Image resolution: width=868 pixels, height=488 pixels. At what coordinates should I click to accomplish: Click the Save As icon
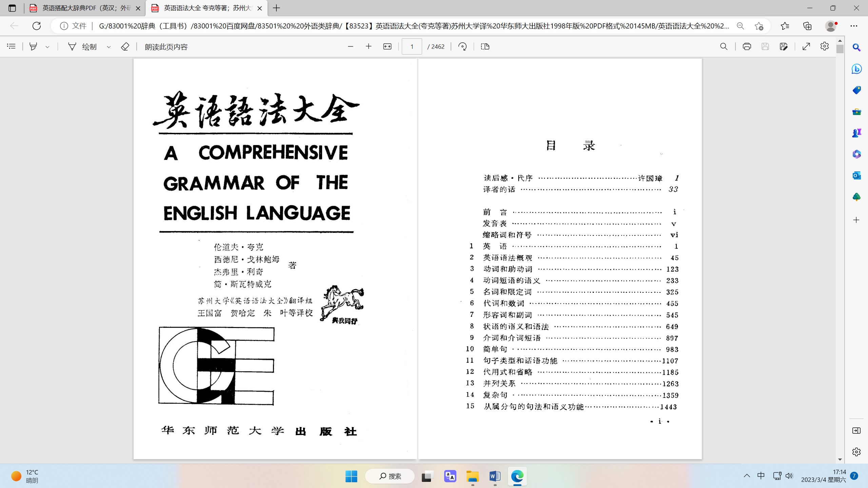click(783, 46)
